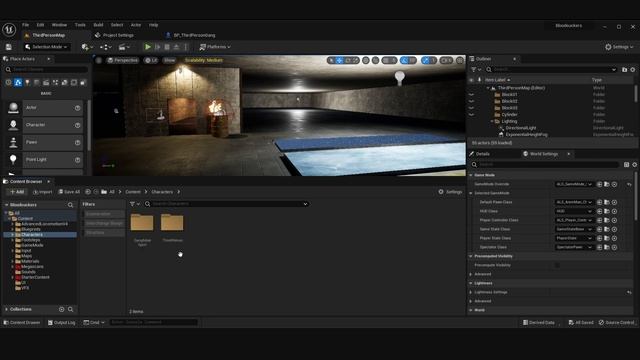Screen dimensions: 640x360
Task: Select the Recently Placed category icon
Action: (x=9, y=82)
